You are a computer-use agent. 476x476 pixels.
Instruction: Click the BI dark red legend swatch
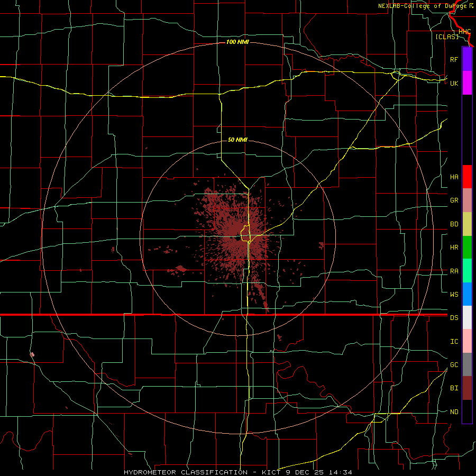pos(467,388)
